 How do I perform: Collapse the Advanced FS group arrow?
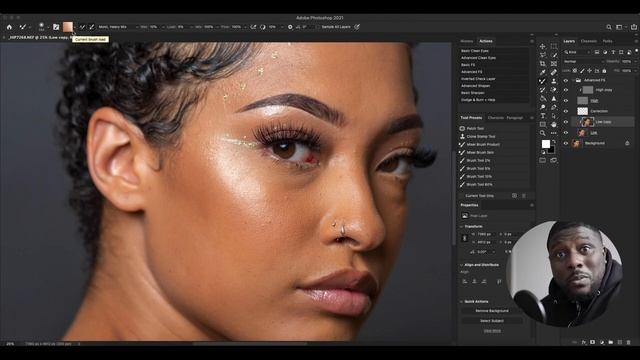coord(573,80)
